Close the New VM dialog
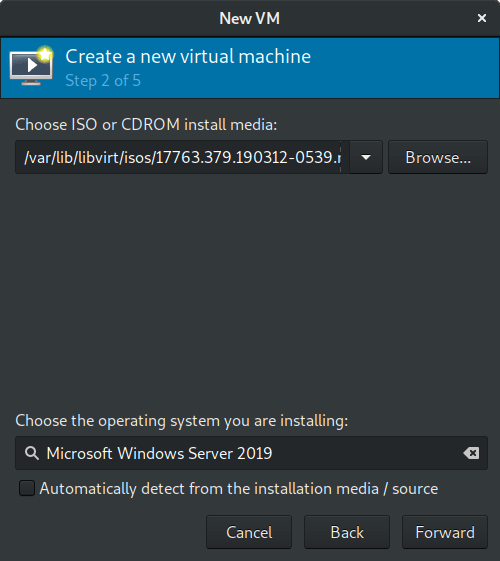Viewport: 500px width, 561px height. click(482, 18)
